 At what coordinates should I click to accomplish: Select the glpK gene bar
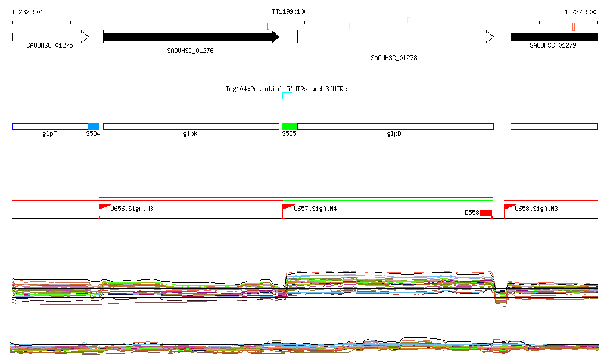click(x=191, y=126)
